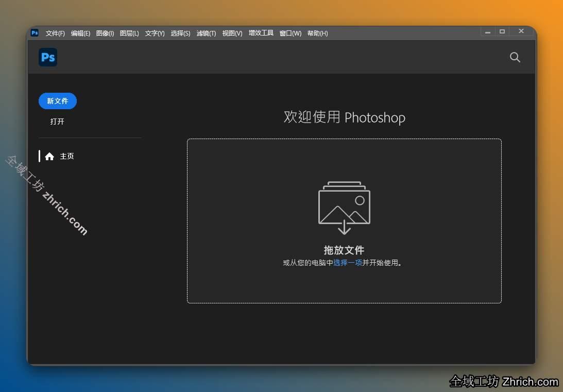
Task: Click the Photoshop Ps logo in header
Action: pyautogui.click(x=48, y=57)
